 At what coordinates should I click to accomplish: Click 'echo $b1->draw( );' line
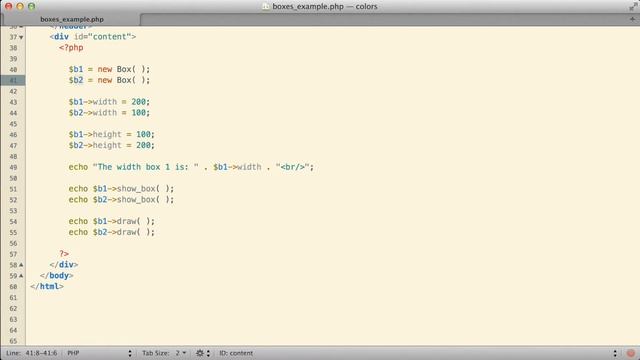click(111, 222)
